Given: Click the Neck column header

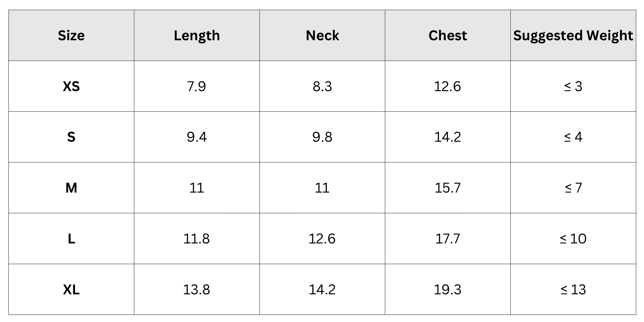Looking at the screenshot, I should (x=322, y=35).
